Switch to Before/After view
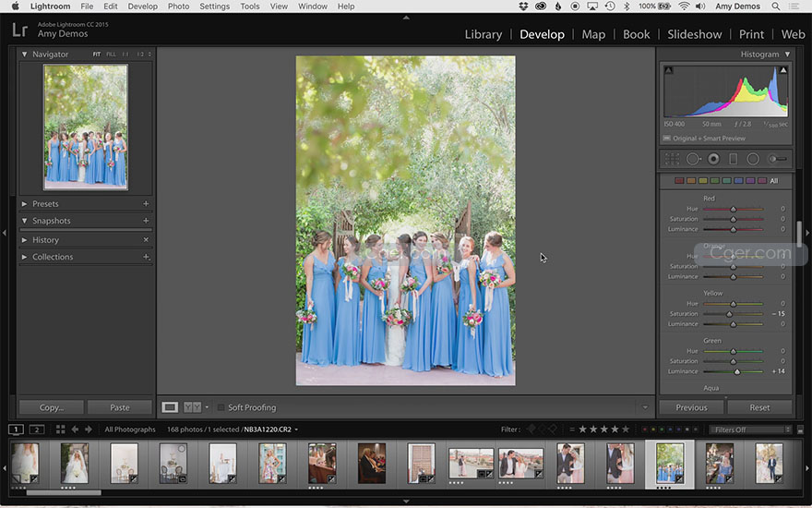Viewport: 812px width, 508px height. coord(192,407)
